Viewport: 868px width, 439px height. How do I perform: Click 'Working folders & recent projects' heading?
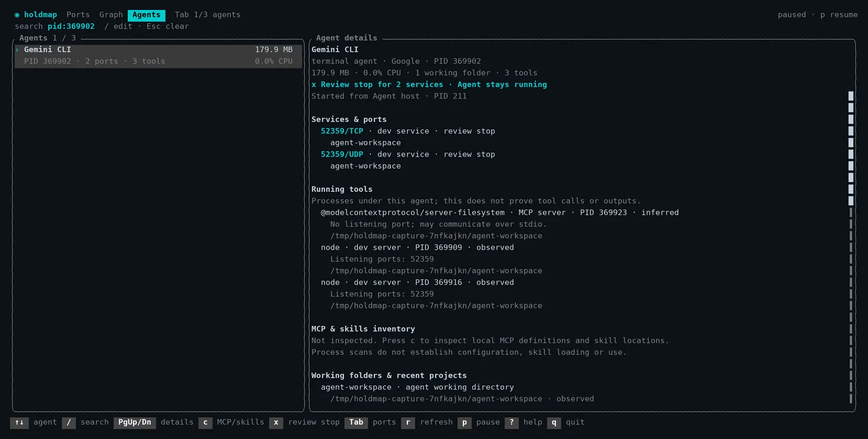pos(389,375)
